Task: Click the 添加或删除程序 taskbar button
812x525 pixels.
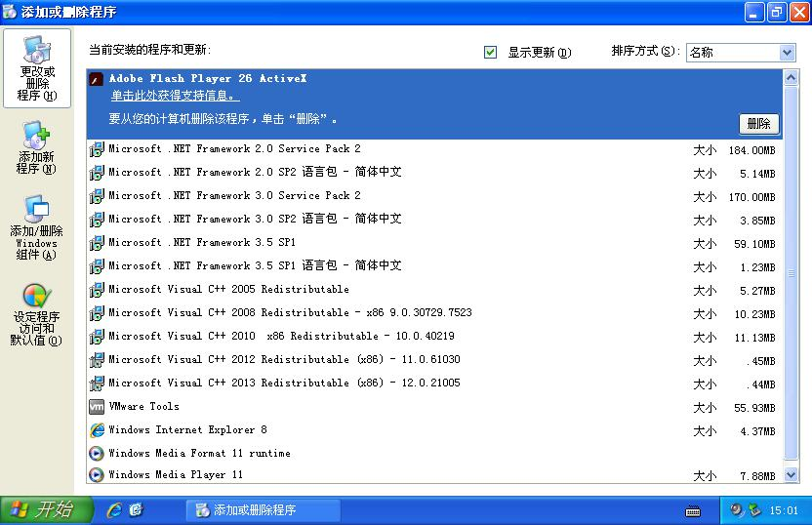Action: click(x=262, y=510)
